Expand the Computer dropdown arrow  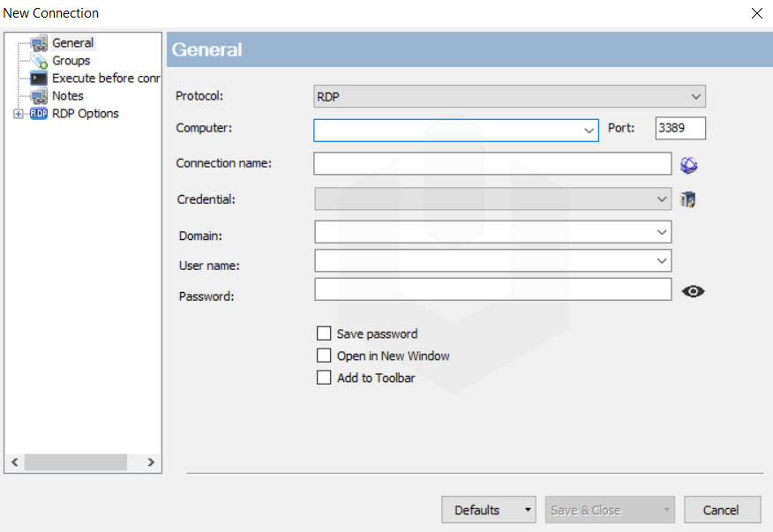point(589,131)
